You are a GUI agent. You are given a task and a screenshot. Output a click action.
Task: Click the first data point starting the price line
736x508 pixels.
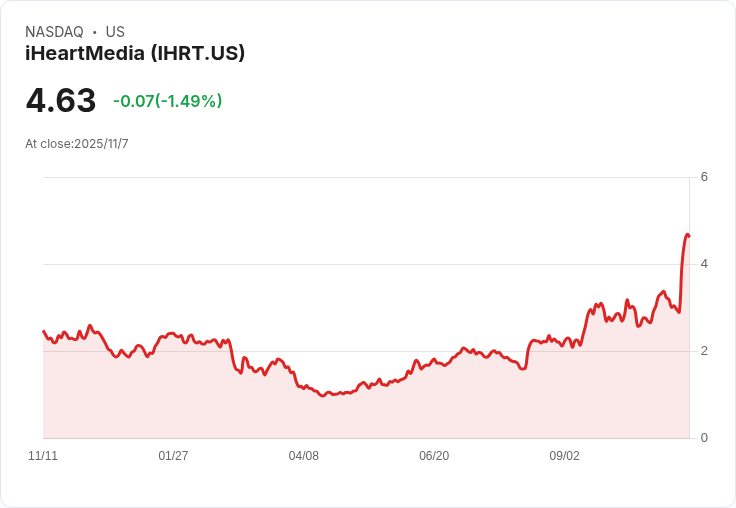(44, 331)
